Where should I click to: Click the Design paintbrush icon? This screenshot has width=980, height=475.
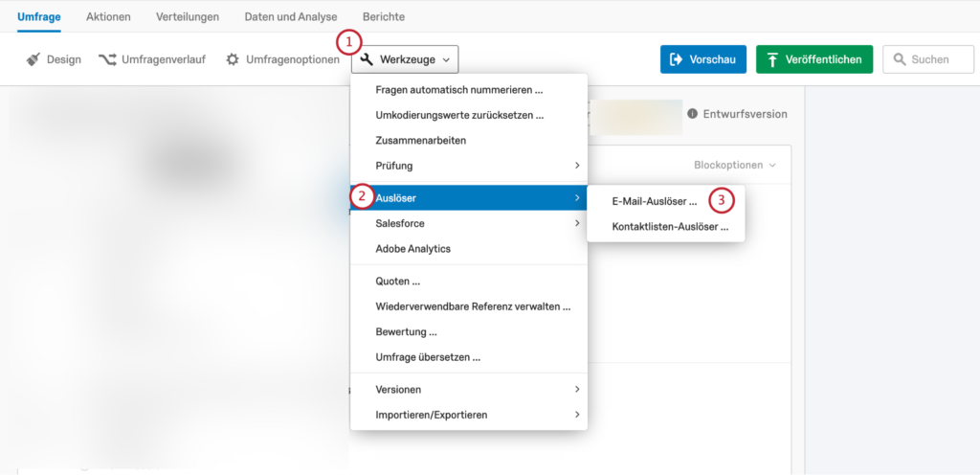click(33, 59)
